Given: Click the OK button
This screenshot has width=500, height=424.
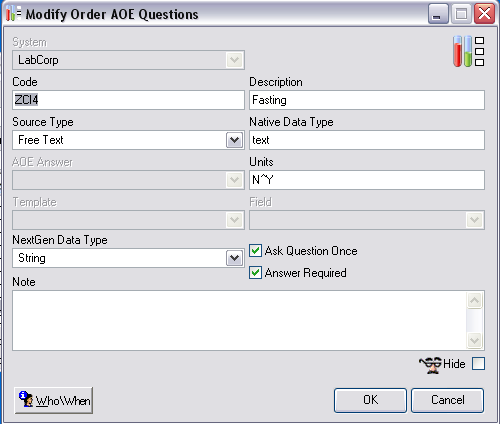Looking at the screenshot, I should (x=370, y=400).
